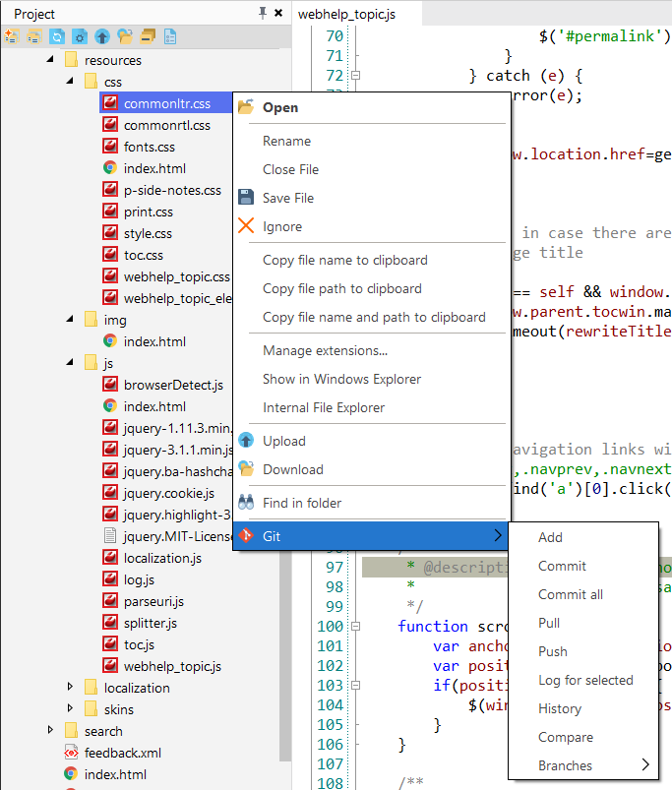Collapse the img folder

[x=70, y=319]
